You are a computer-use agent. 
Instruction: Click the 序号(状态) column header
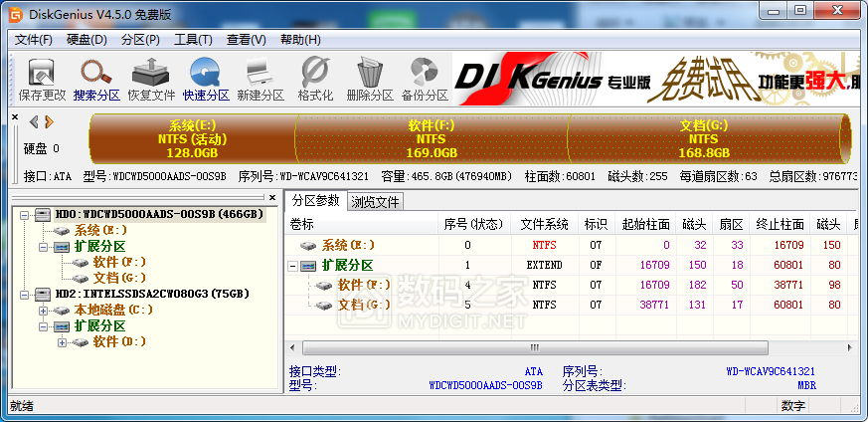474,224
